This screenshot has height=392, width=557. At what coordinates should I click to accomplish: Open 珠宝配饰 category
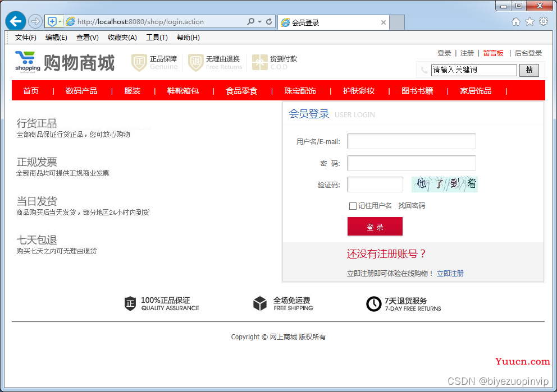point(300,91)
